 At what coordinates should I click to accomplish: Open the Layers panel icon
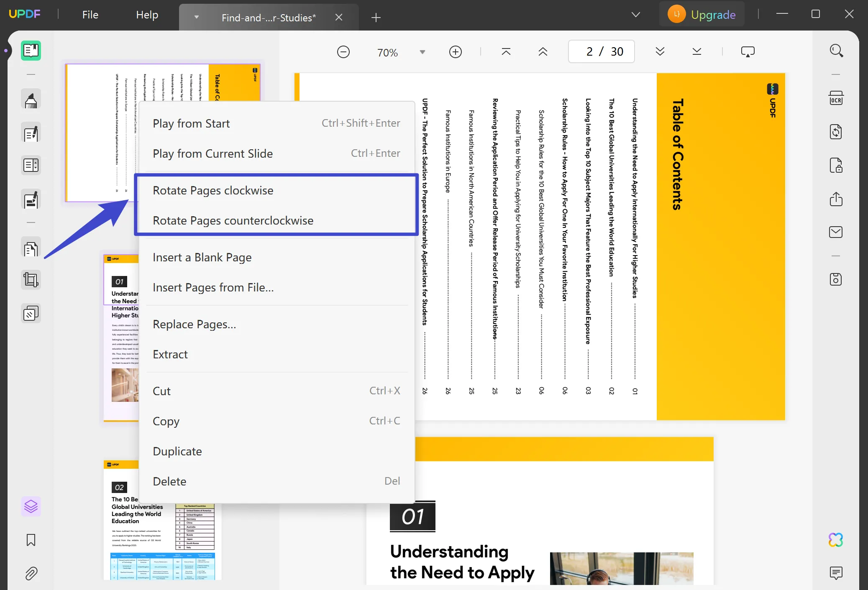pyautogui.click(x=31, y=506)
